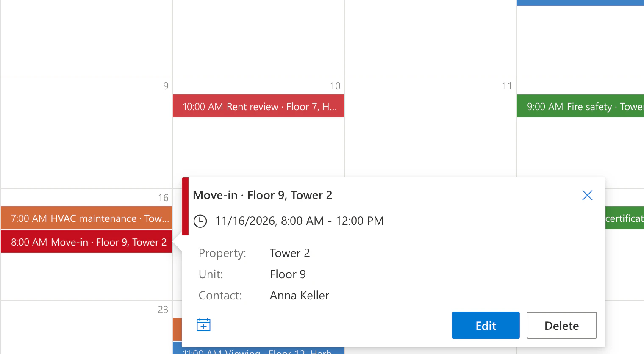Select the 8:00 AM Move-in event
644x354 pixels.
(x=86, y=241)
